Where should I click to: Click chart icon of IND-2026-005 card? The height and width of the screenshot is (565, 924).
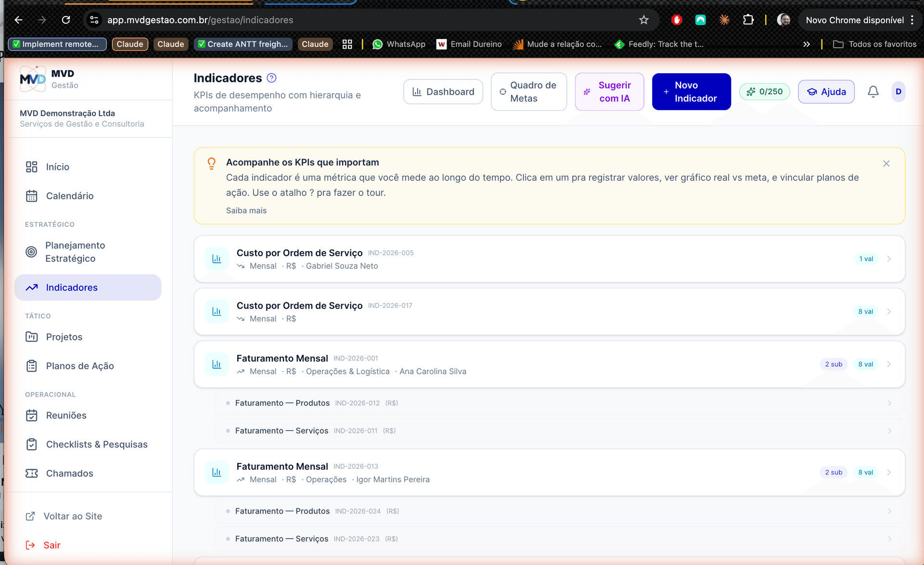pyautogui.click(x=217, y=259)
